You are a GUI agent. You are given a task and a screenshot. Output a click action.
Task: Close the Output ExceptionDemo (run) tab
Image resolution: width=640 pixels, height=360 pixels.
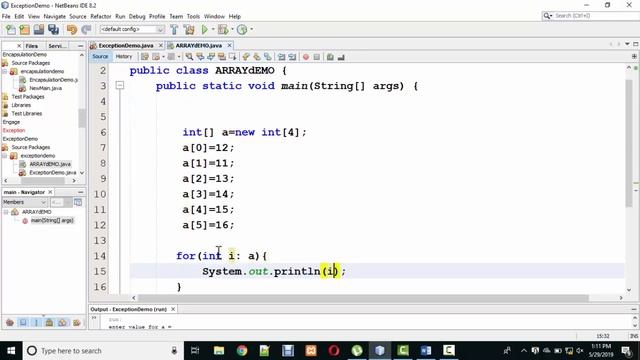tap(173, 309)
